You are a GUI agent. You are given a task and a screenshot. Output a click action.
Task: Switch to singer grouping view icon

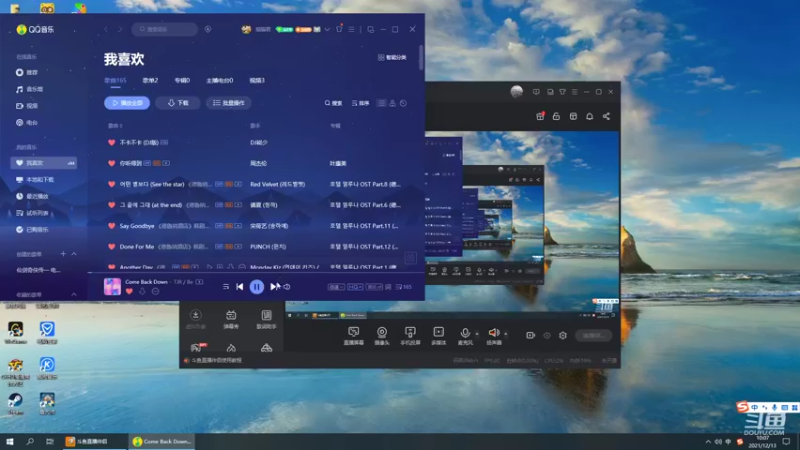pos(392,103)
